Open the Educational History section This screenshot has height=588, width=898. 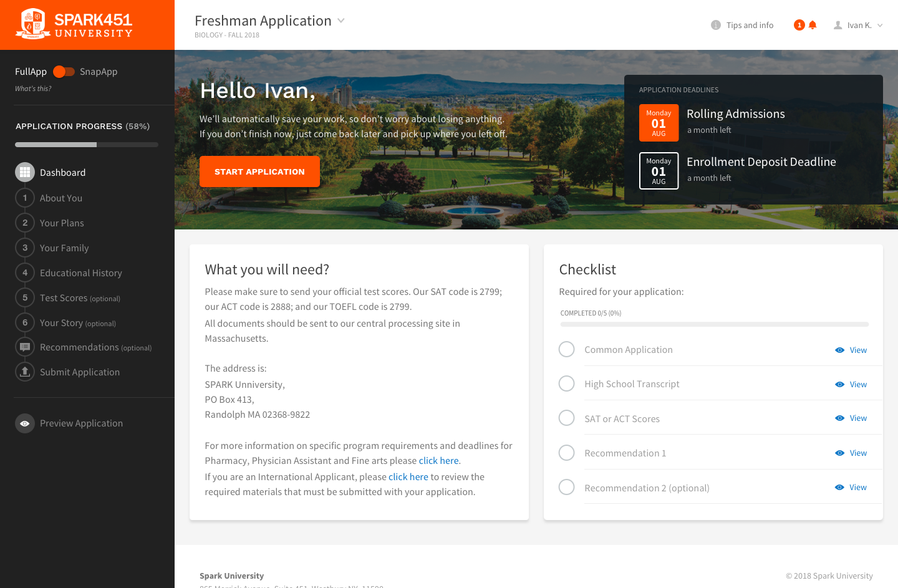coord(81,272)
